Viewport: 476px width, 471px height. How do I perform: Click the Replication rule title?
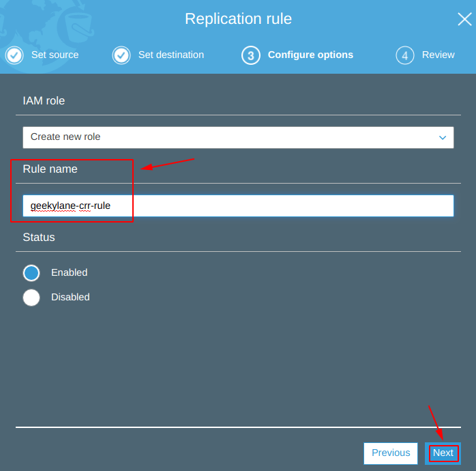click(x=238, y=19)
